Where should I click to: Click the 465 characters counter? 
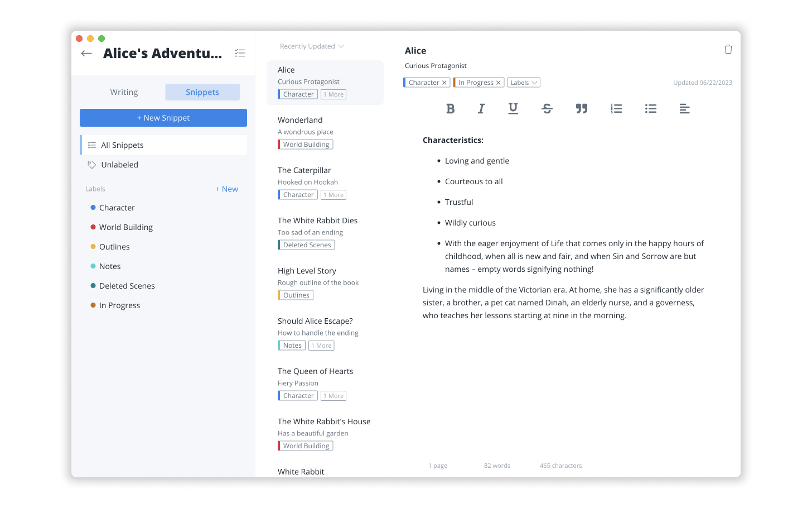coord(560,466)
